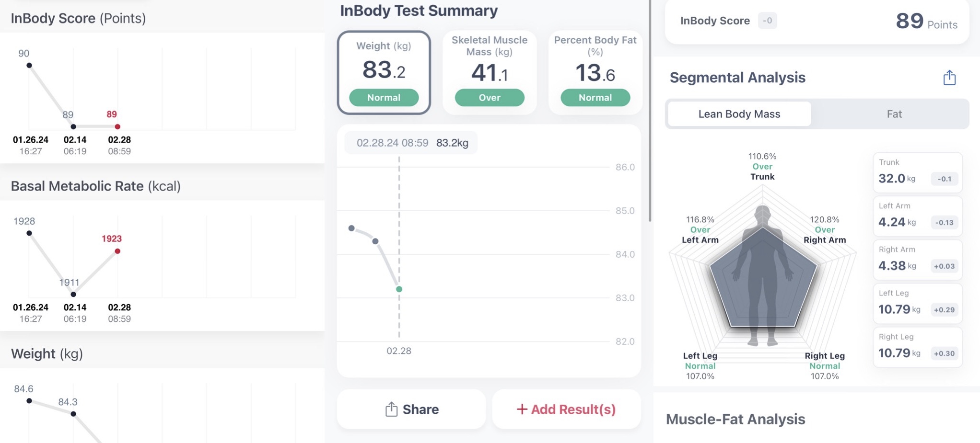Click the Normal badge under Weight
Image resolution: width=980 pixels, height=443 pixels.
tap(384, 97)
